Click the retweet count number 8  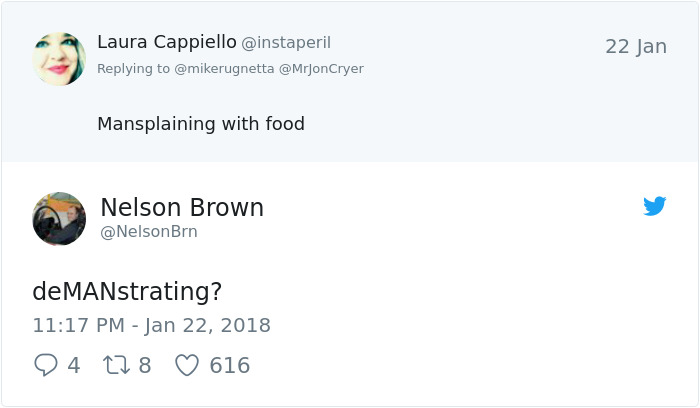point(145,365)
